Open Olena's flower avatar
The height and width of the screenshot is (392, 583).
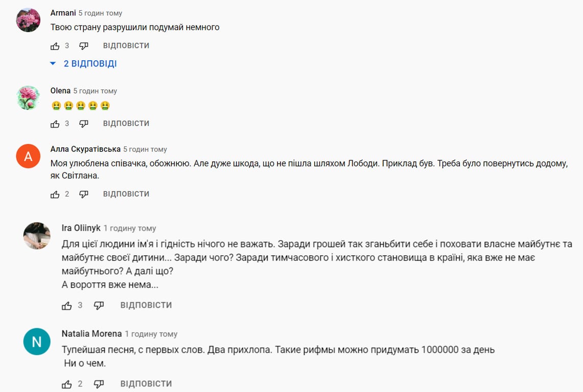point(29,98)
